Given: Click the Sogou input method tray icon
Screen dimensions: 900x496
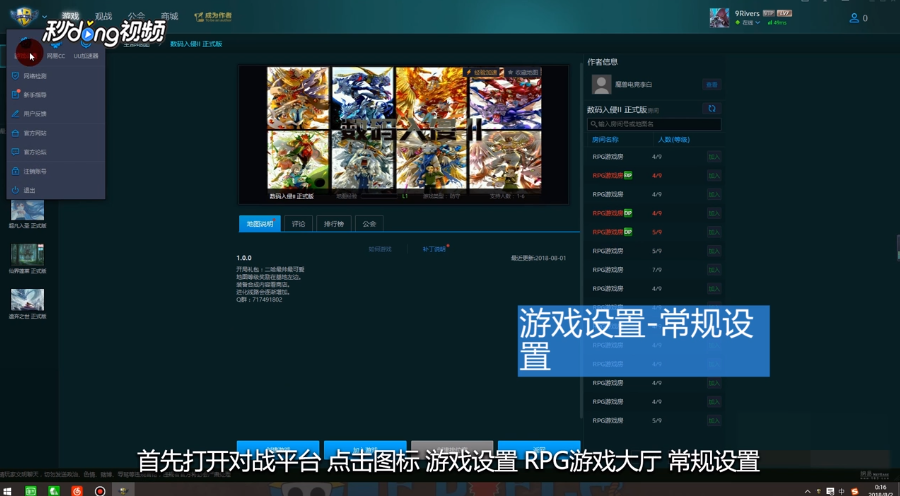Looking at the screenshot, I should pos(855,491).
